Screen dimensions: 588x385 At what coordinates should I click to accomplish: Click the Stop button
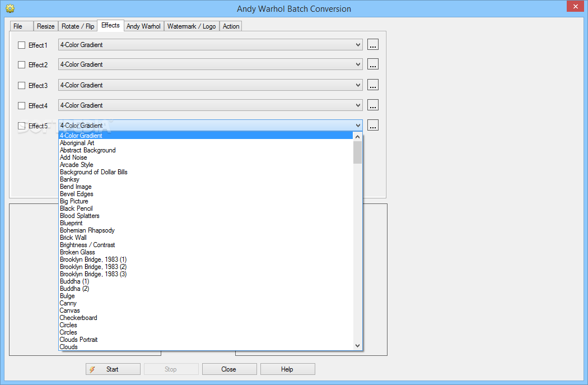pos(171,369)
